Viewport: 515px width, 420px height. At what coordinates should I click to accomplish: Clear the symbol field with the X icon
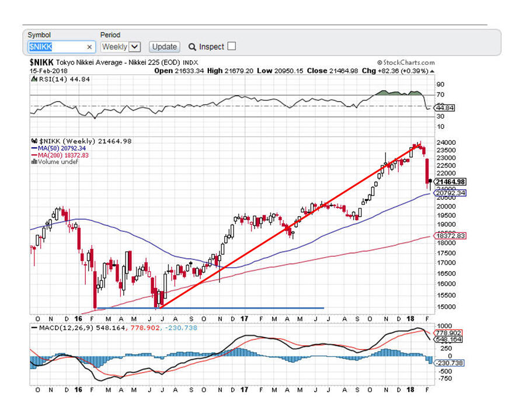pos(89,47)
